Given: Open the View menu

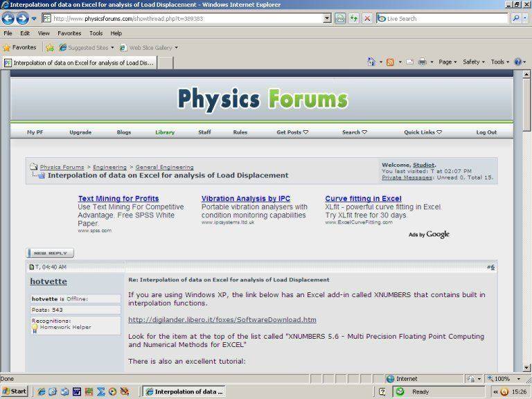Looking at the screenshot, I should [x=44, y=33].
